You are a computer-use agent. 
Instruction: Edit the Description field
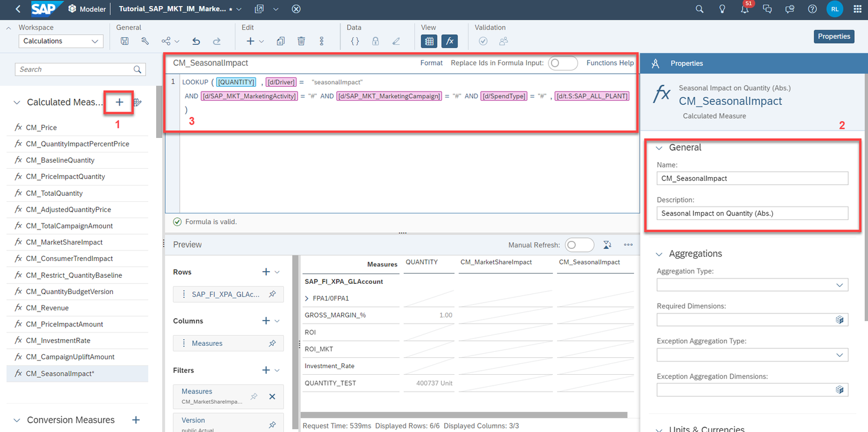[x=752, y=213]
